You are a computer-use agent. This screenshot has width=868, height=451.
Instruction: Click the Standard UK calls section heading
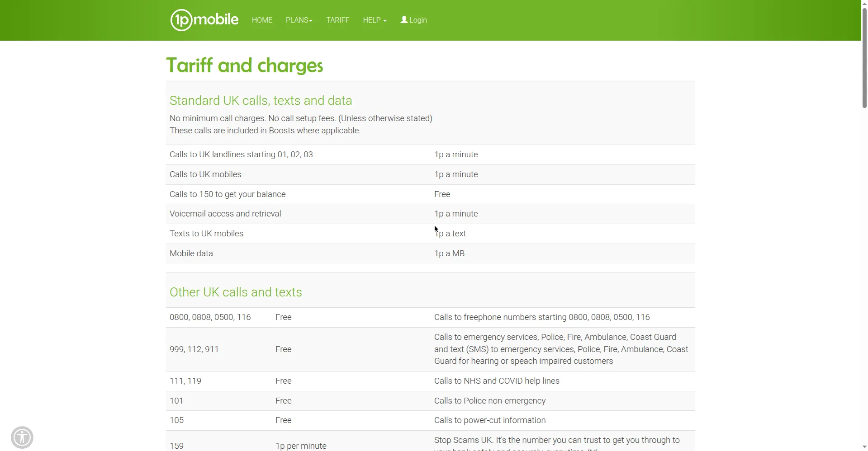(261, 100)
